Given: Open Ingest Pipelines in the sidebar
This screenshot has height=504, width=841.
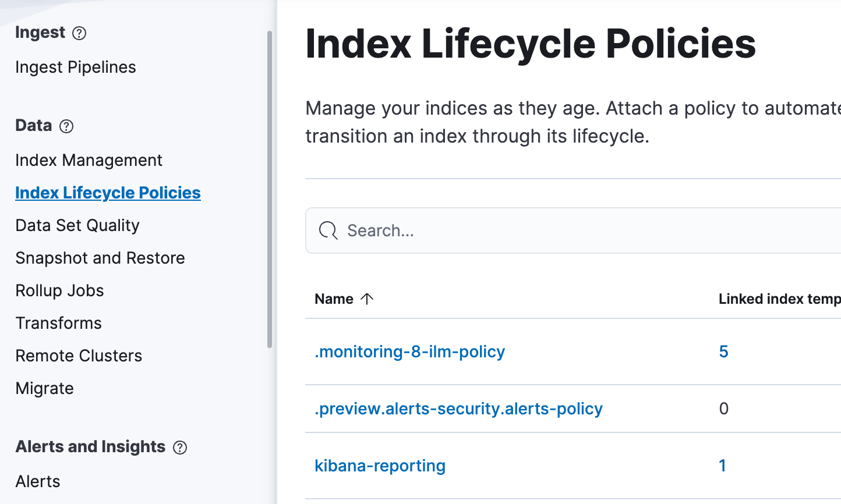Looking at the screenshot, I should click(76, 67).
